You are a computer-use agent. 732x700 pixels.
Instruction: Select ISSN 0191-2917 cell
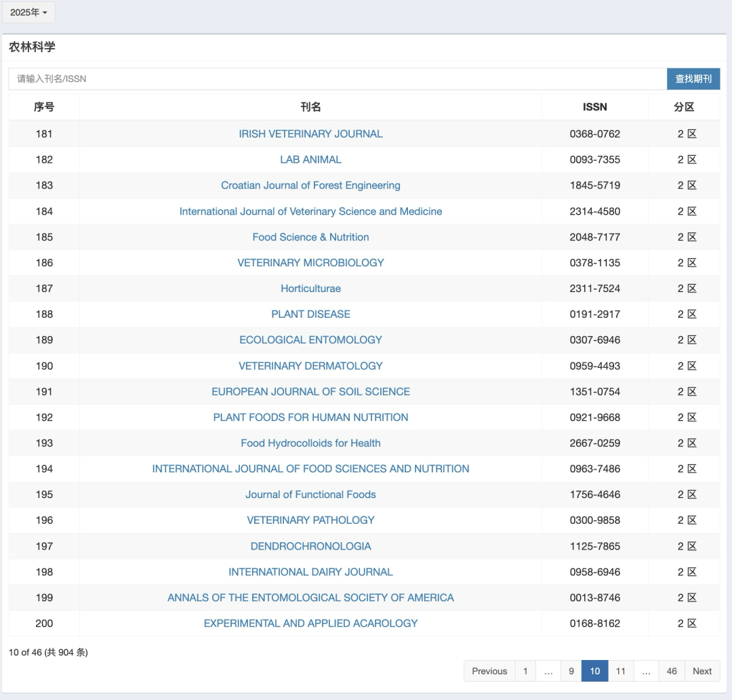point(595,314)
